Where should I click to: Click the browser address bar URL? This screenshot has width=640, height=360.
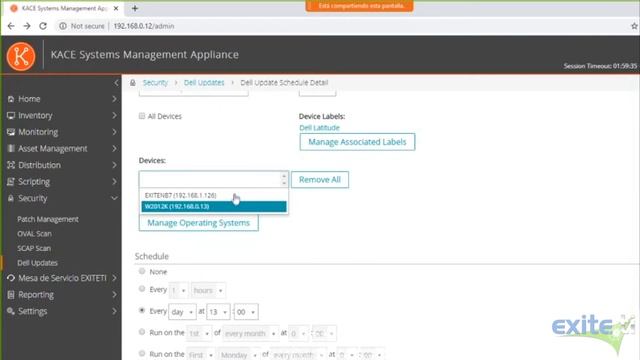[x=144, y=26]
